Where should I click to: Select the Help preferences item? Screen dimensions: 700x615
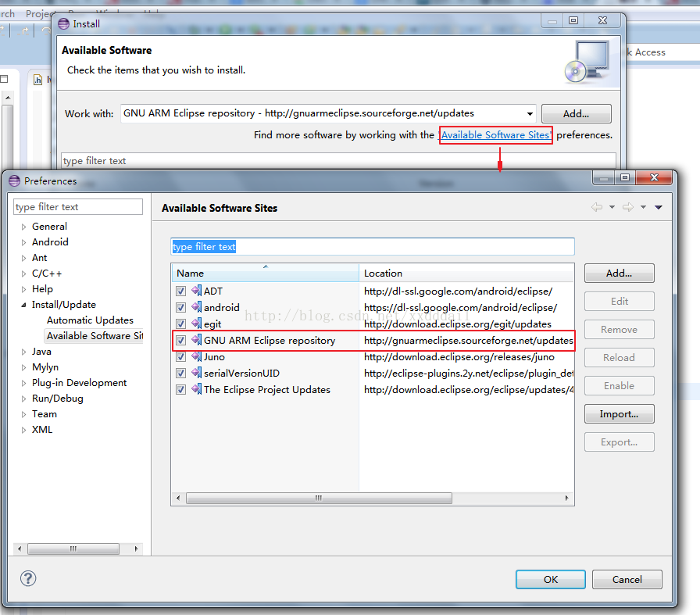[x=42, y=289]
